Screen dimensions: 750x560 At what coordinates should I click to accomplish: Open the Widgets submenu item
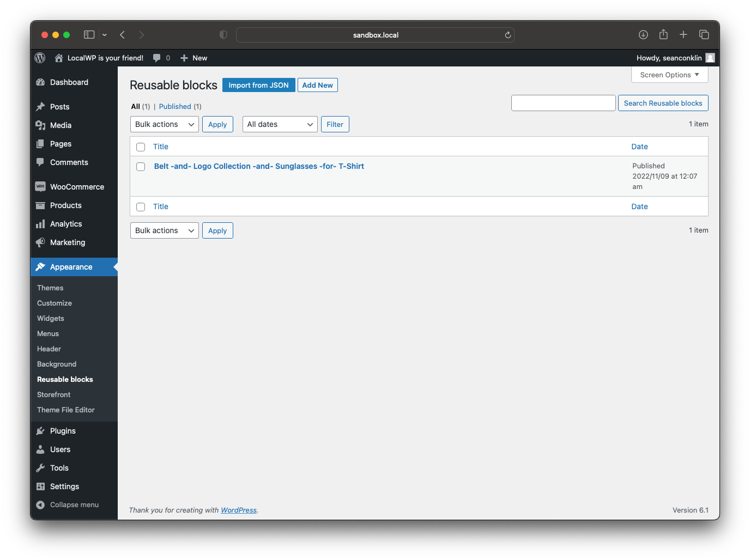pos(51,318)
